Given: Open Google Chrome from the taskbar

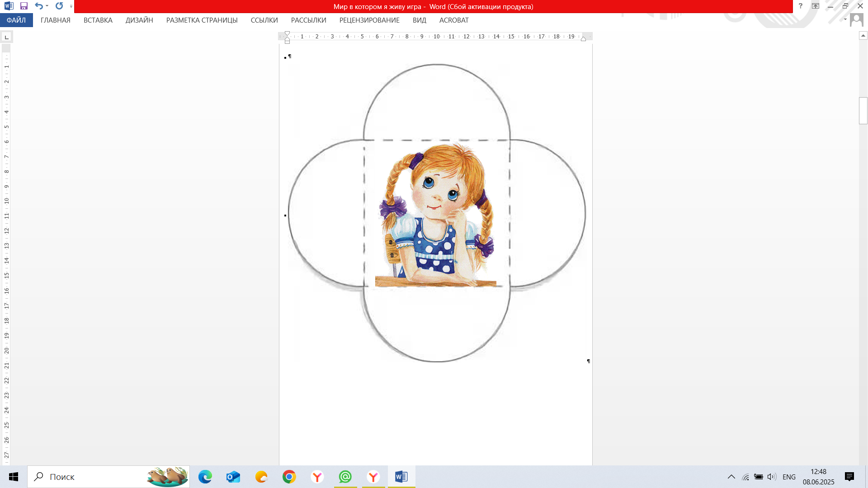Looking at the screenshot, I should [x=289, y=477].
